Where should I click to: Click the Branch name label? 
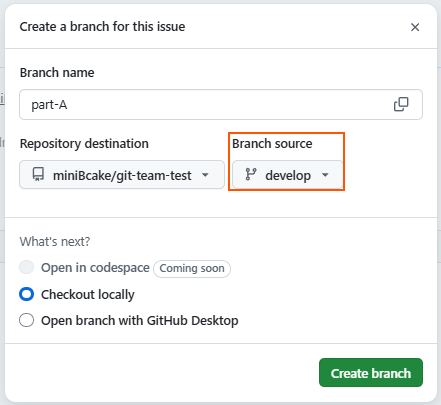(x=57, y=72)
